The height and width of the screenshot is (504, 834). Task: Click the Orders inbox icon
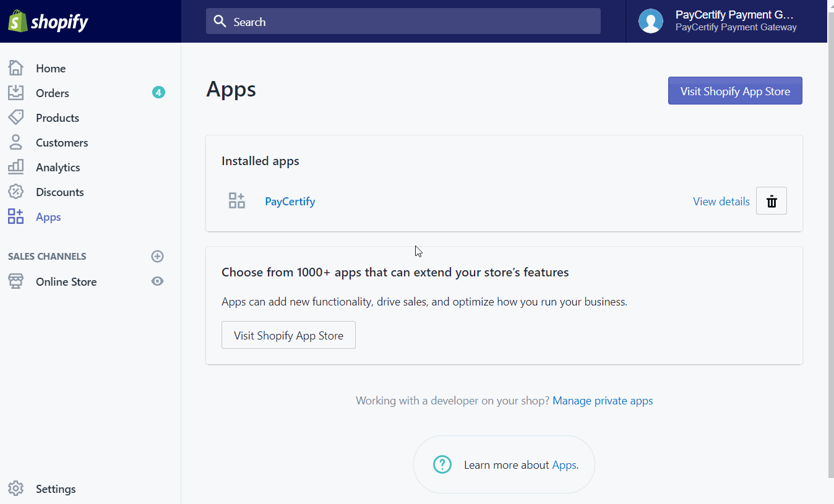pyautogui.click(x=15, y=93)
